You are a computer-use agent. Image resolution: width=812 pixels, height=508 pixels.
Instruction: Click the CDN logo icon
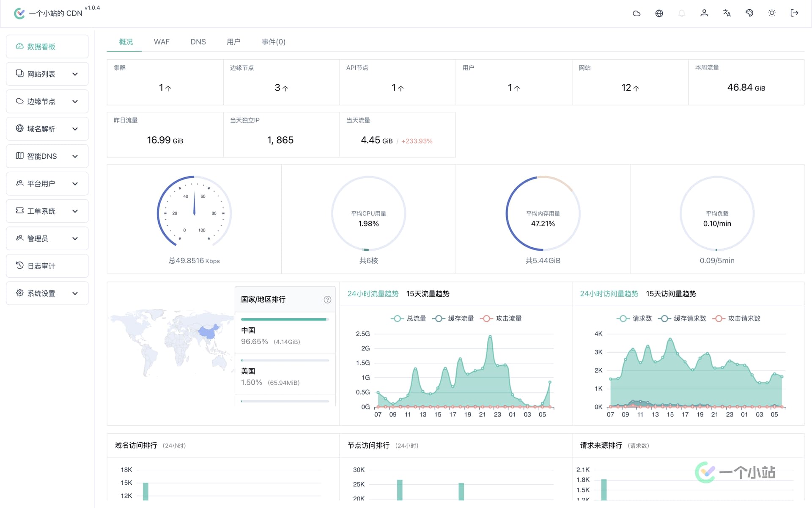(x=19, y=14)
